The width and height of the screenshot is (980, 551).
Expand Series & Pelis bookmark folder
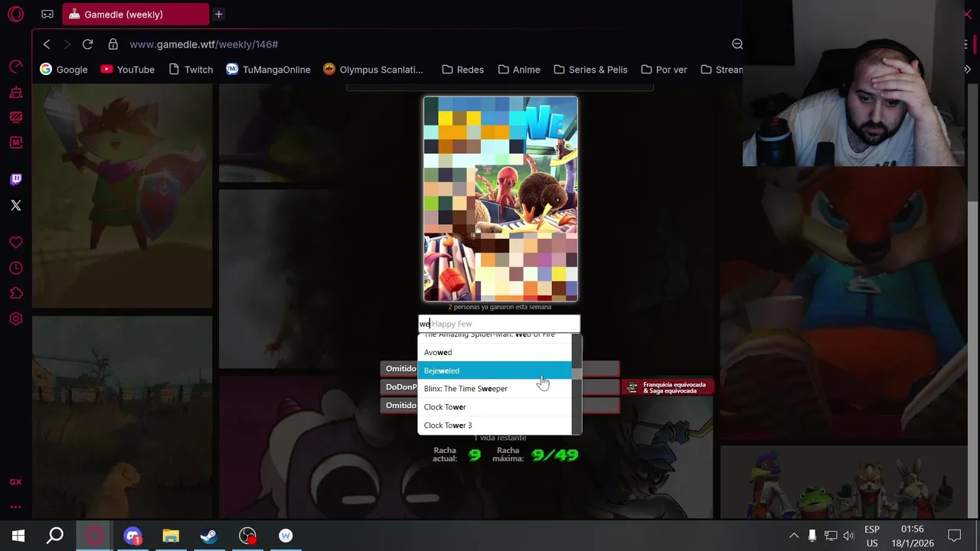[590, 69]
